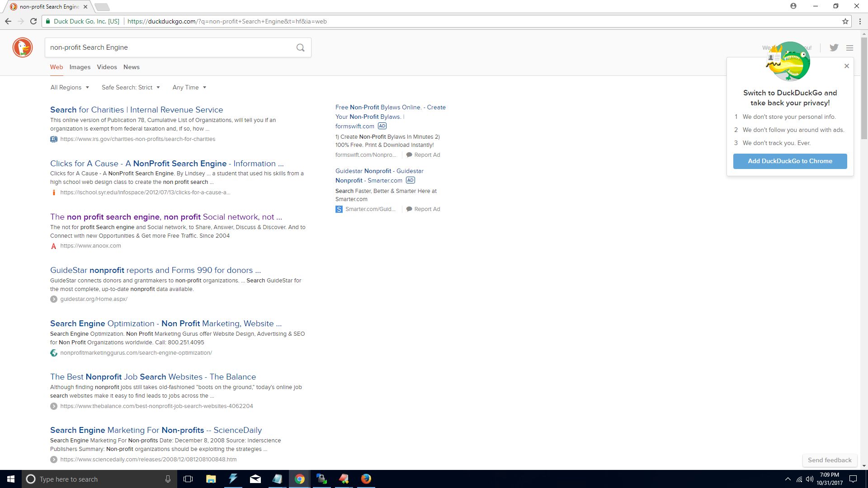Screen dimensions: 868x488
Task: Click the volume tray icon
Action: (809, 479)
